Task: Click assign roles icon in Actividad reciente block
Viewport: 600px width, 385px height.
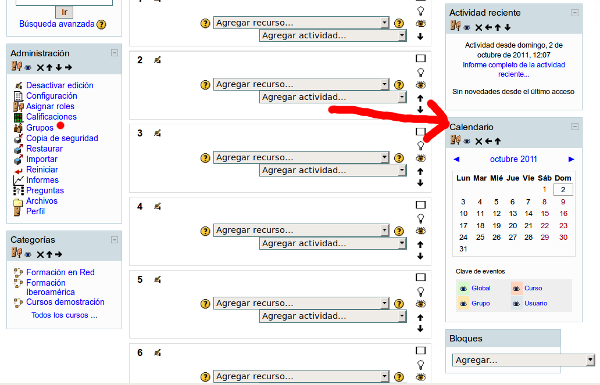Action: [455, 26]
